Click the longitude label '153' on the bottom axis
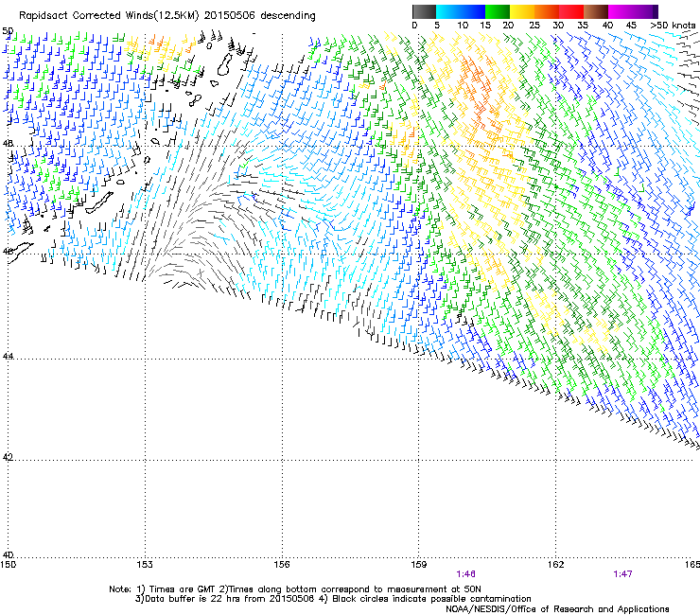The height and width of the screenshot is (615, 700). coord(145,565)
